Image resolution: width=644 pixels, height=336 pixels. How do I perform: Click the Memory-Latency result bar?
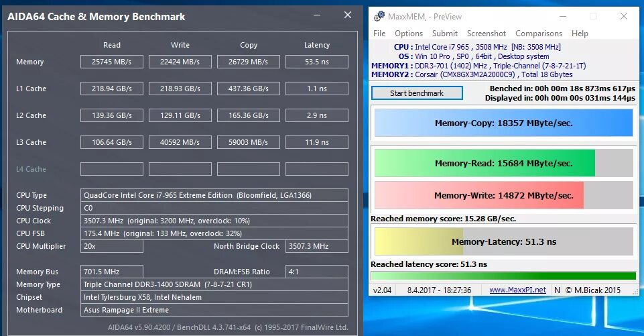click(503, 242)
